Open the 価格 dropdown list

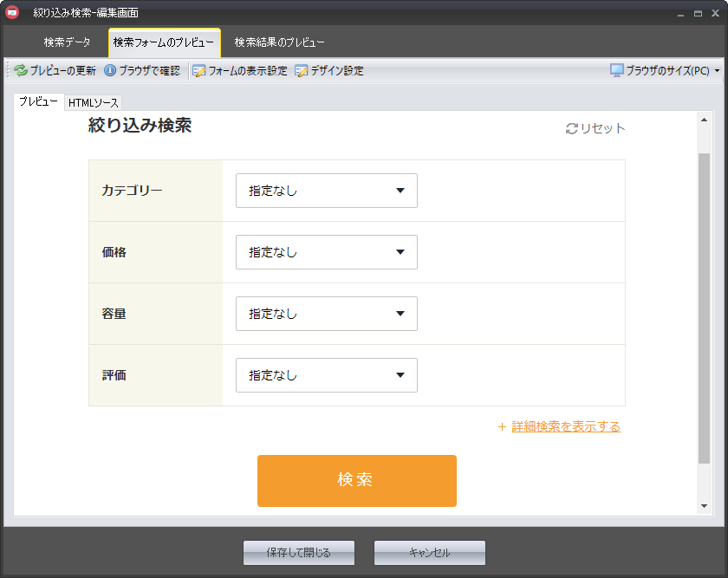point(326,252)
